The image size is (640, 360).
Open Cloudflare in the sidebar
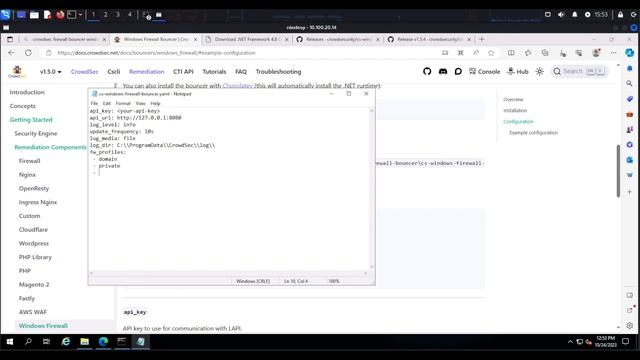33,230
